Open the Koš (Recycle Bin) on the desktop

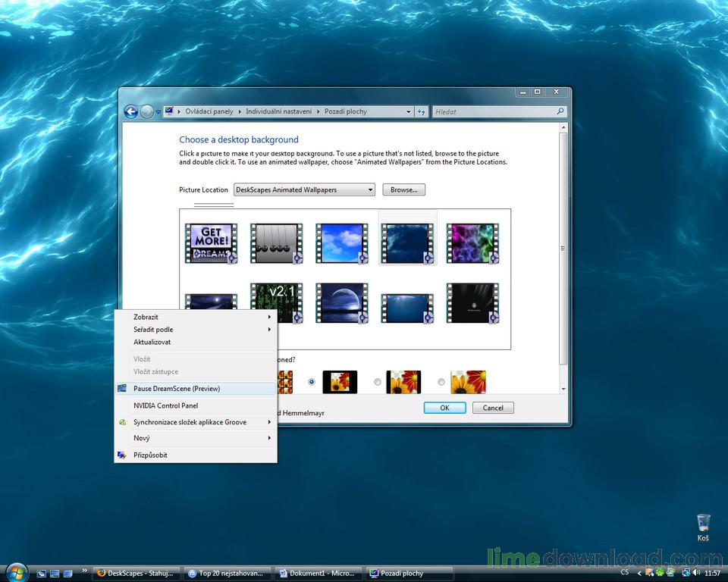[x=701, y=524]
